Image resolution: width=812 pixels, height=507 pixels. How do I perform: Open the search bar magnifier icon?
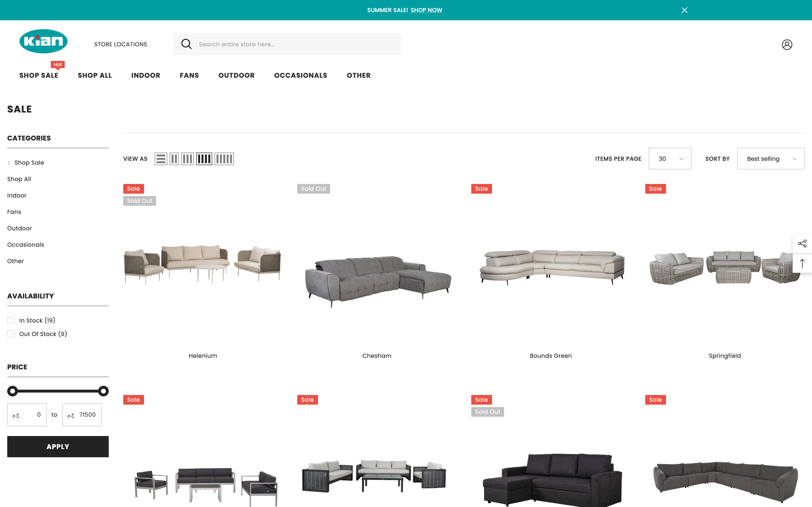[187, 44]
